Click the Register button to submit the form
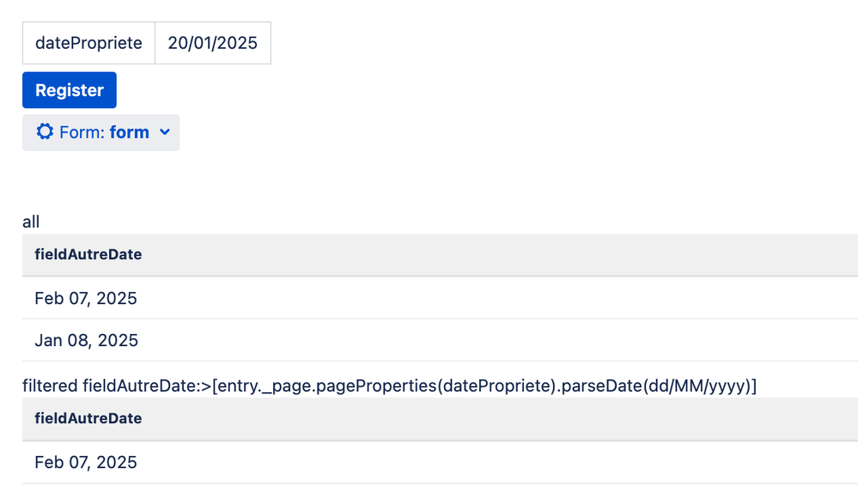The height and width of the screenshot is (504, 858). [x=69, y=89]
